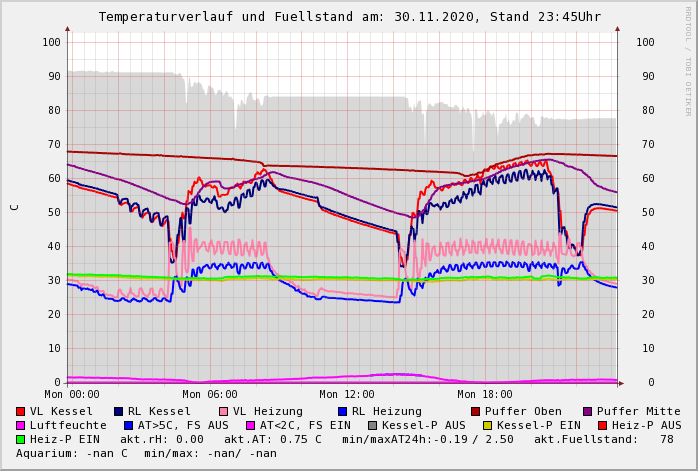Viewport: 698px width, 471px height.
Task: Click the green Heiz-P EIN legend swatch
Action: pos(21,439)
